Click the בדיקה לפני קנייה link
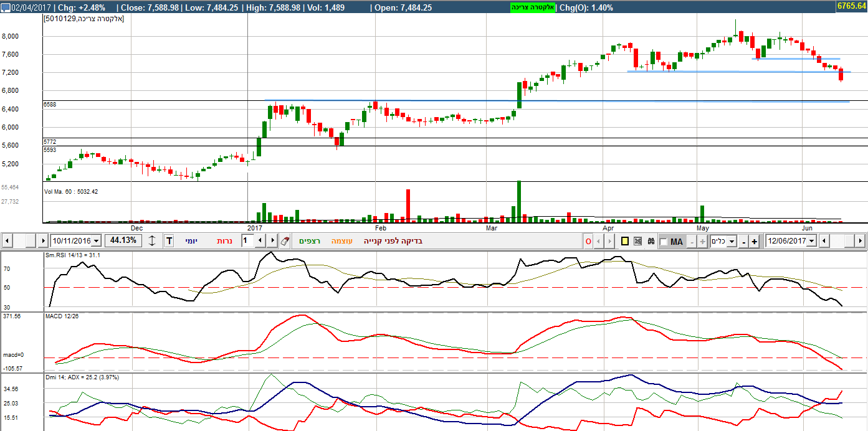This screenshot has height=431, width=868. pyautogui.click(x=393, y=241)
